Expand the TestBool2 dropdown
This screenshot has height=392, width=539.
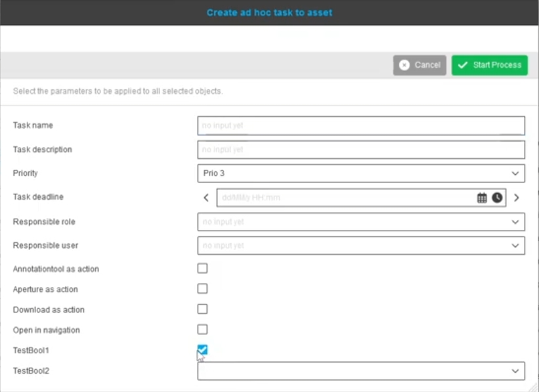point(361,371)
